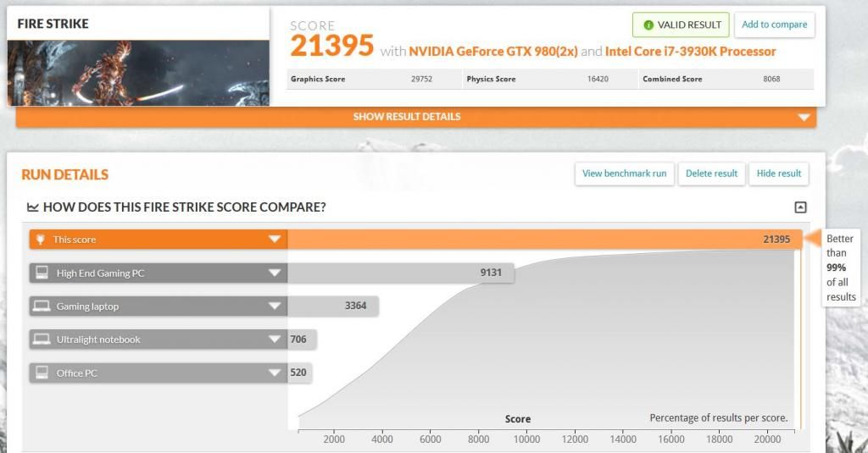The height and width of the screenshot is (453, 868).
Task: Click the orange This score bar showing 21395
Action: coord(545,239)
